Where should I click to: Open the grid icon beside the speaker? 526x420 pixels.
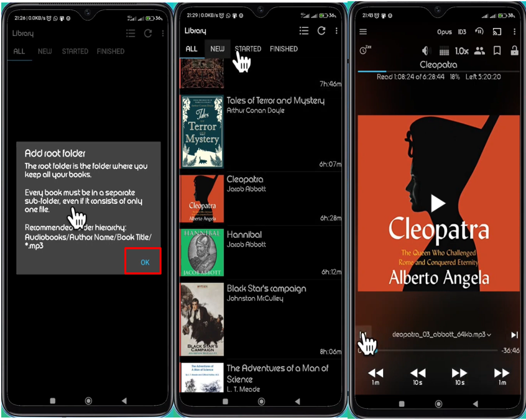tap(444, 51)
